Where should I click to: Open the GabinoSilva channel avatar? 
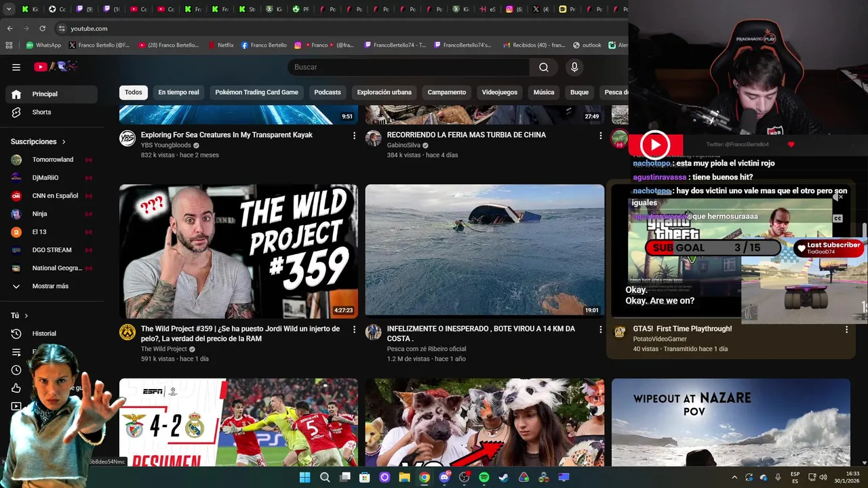click(374, 139)
